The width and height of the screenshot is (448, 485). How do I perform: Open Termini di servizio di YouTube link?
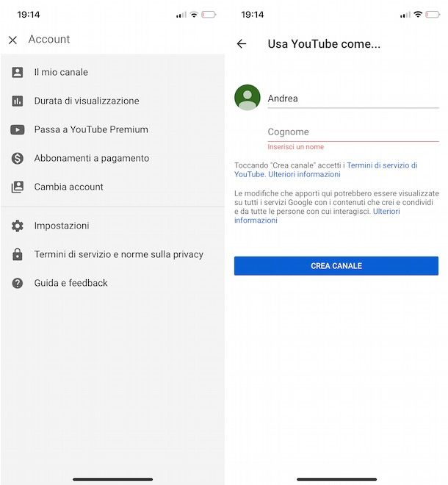coord(326,170)
